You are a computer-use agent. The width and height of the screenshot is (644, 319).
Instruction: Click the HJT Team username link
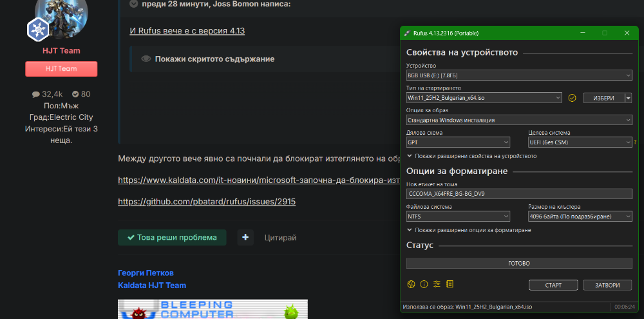(x=61, y=50)
